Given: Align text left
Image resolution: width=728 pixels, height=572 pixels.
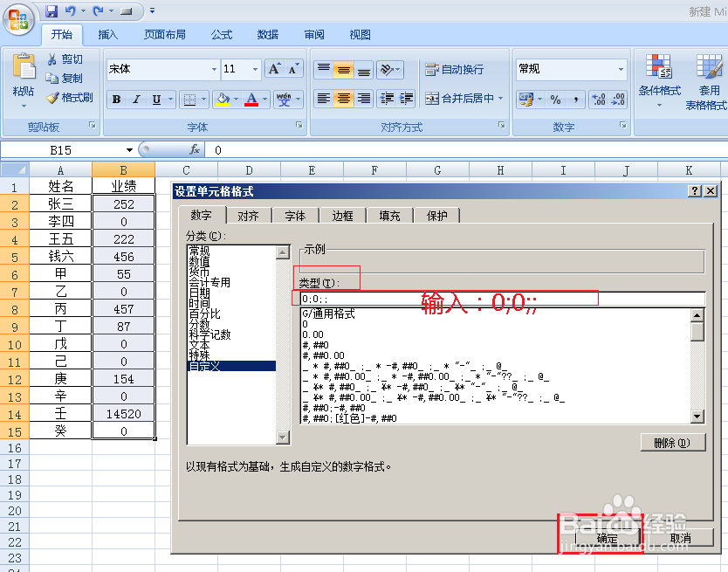Looking at the screenshot, I should coord(324,99).
